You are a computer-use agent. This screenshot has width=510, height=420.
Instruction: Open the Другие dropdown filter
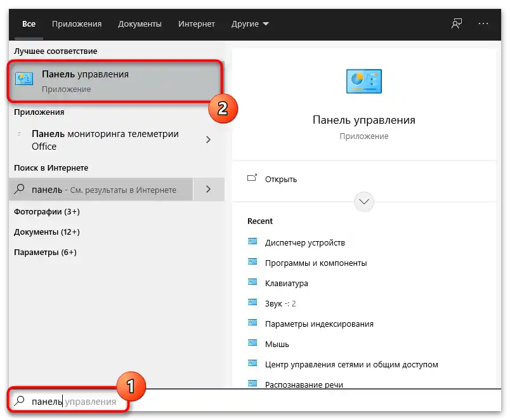[x=250, y=23]
